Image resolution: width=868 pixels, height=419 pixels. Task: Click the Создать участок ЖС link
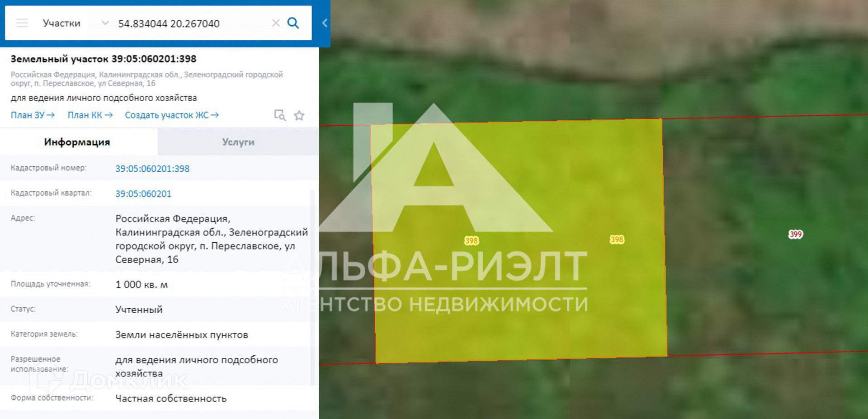172,115
